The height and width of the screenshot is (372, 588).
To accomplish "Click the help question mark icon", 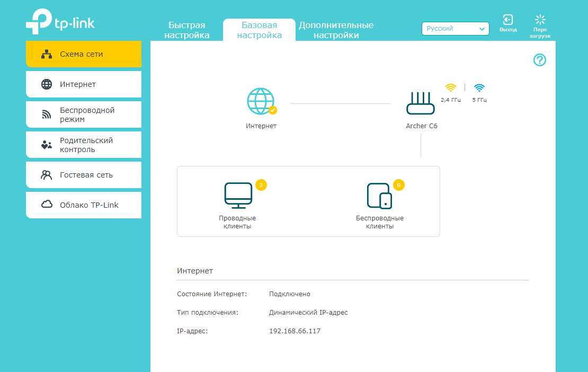I will click(x=539, y=60).
